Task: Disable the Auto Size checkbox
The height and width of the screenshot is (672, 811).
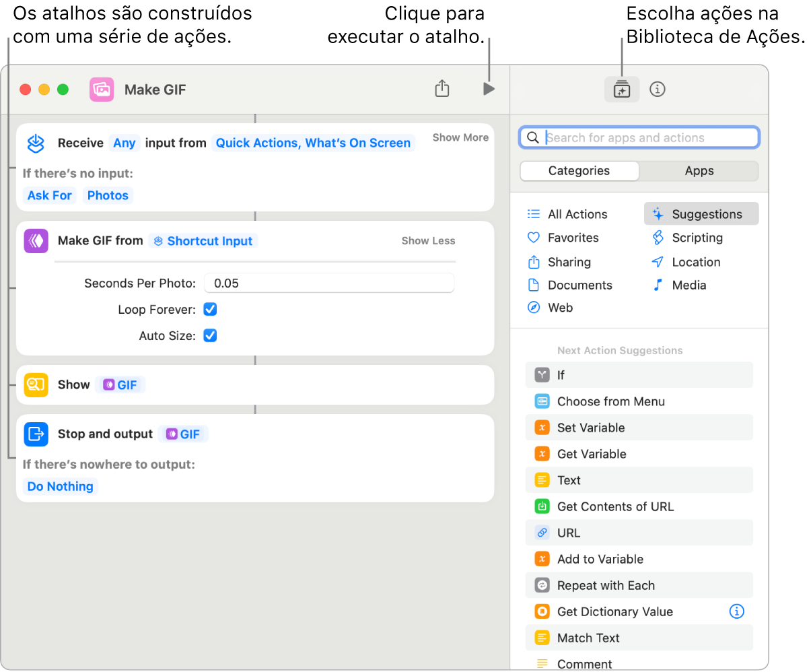Action: tap(210, 336)
